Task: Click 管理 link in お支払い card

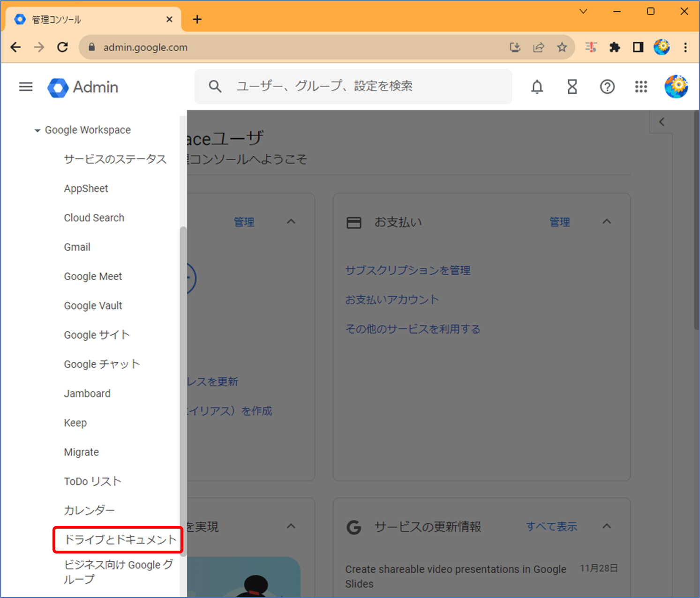Action: [560, 222]
